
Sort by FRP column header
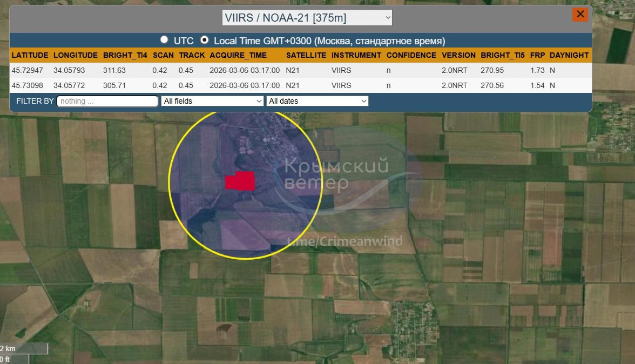pyautogui.click(x=537, y=55)
